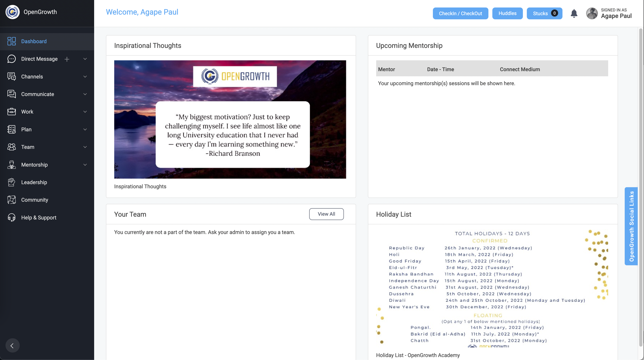
Task: Click the CheckIn / CheckOut button
Action: [x=460, y=13]
